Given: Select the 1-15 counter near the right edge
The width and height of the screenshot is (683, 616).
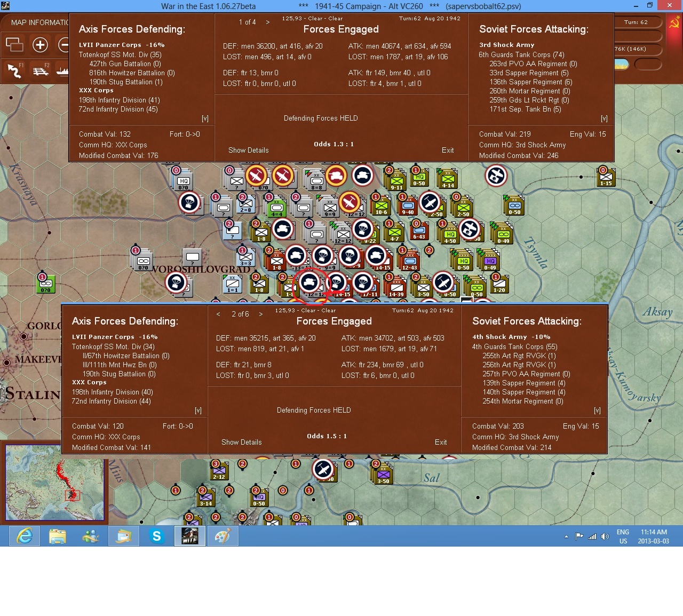Looking at the screenshot, I should [606, 177].
